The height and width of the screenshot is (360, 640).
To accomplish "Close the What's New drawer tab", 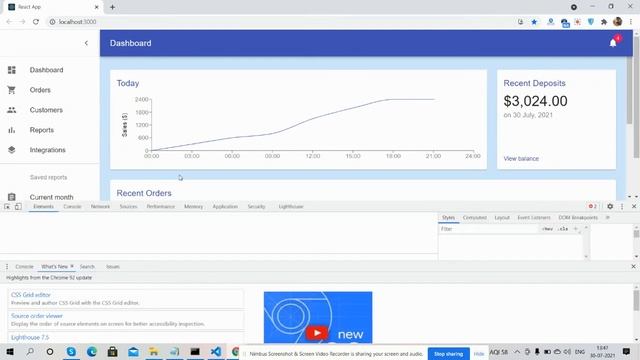I will (72, 266).
